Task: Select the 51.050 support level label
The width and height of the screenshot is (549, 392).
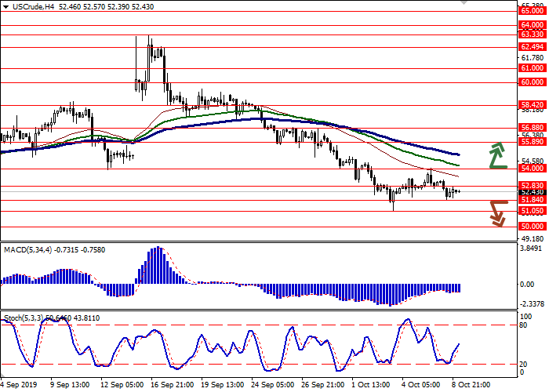Action: 532,211
